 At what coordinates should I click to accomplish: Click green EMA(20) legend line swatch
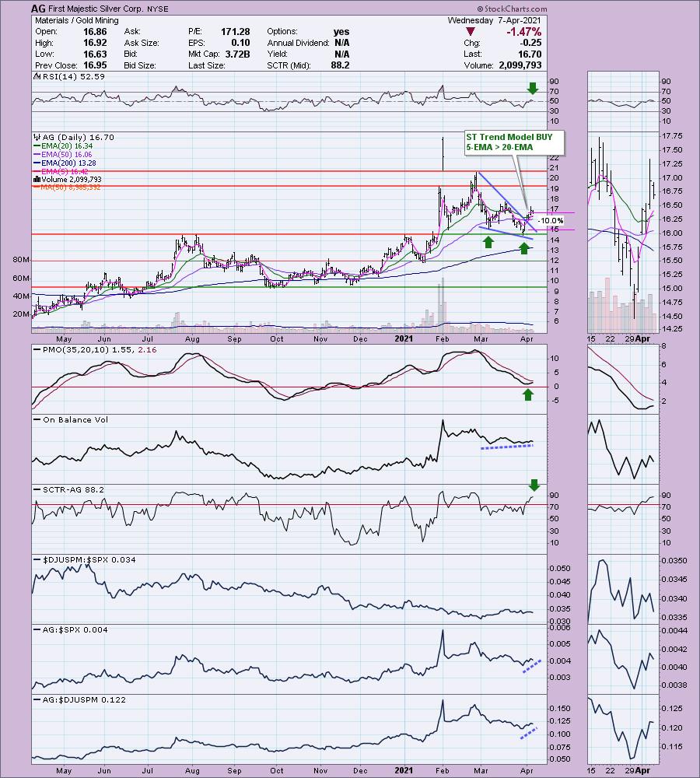pyautogui.click(x=37, y=146)
